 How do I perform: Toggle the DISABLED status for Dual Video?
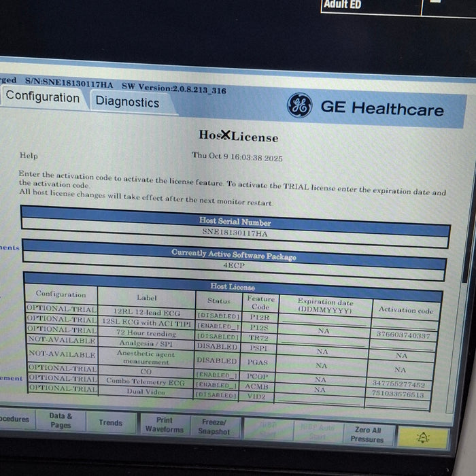click(216, 395)
